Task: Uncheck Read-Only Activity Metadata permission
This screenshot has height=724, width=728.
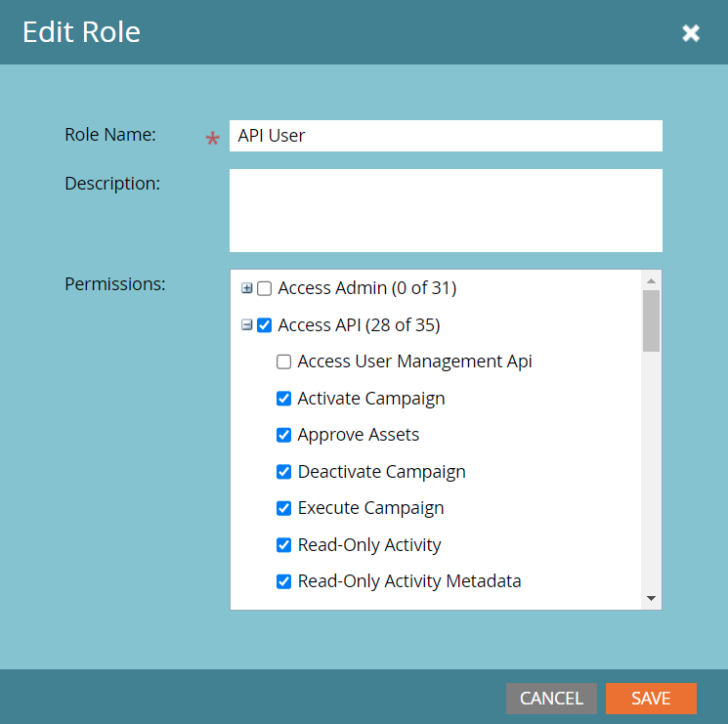Action: [283, 581]
